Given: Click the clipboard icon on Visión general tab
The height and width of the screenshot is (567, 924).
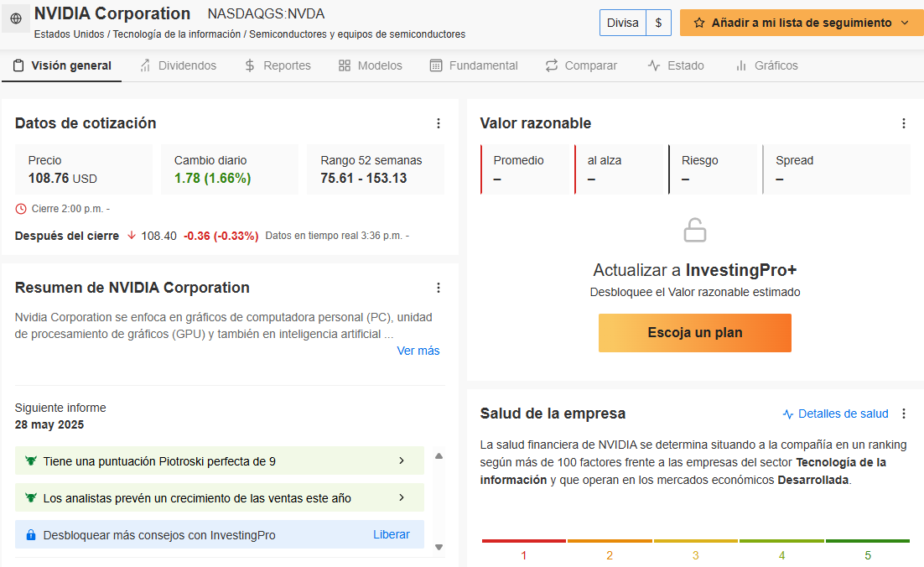Looking at the screenshot, I should click(18, 65).
